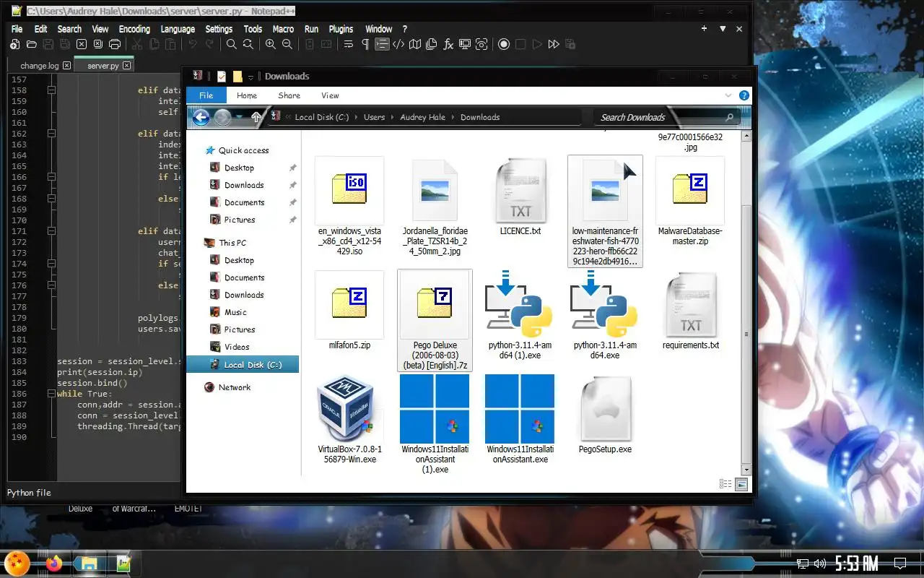The image size is (924, 578).
Task: Zoom in using Notepad++ toolbar icon
Action: (x=271, y=44)
